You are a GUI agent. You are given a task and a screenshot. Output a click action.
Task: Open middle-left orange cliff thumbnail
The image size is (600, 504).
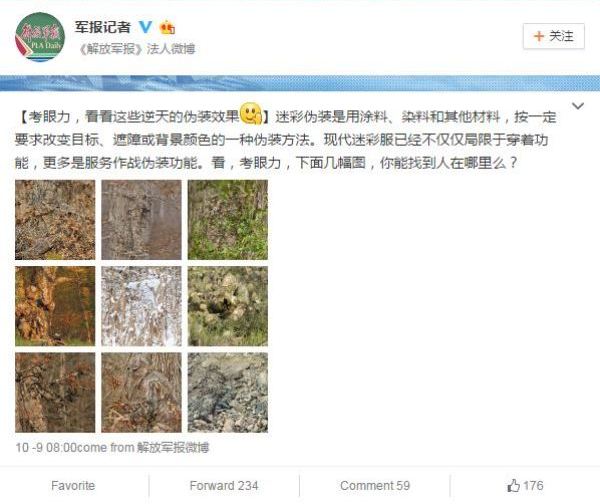(55, 306)
